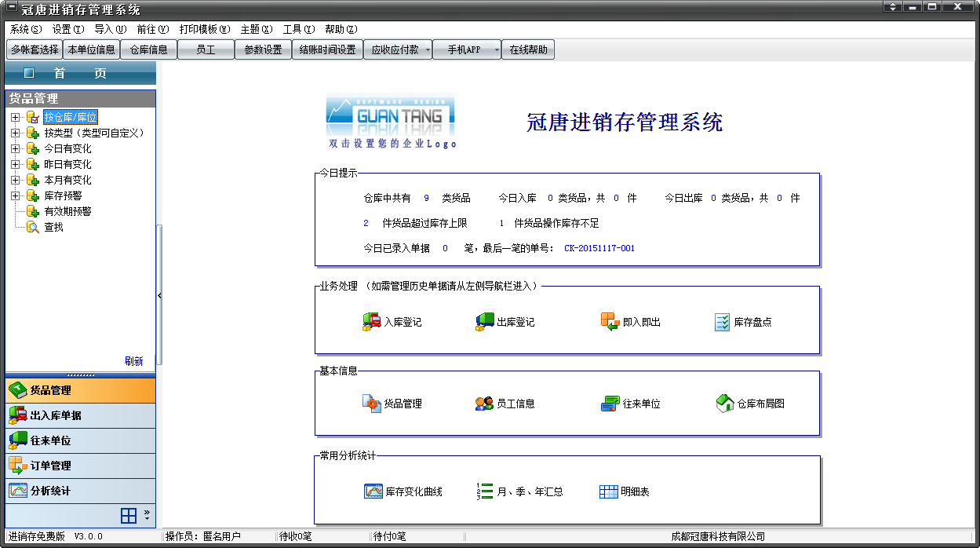
Task: Click the 仓库信息 toolbar button
Action: [x=149, y=50]
